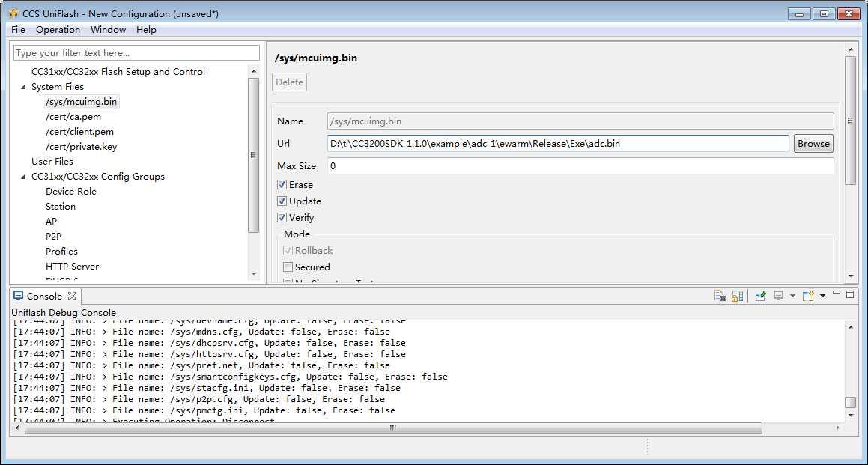Select AP config group
The image size is (868, 465).
click(x=51, y=222)
